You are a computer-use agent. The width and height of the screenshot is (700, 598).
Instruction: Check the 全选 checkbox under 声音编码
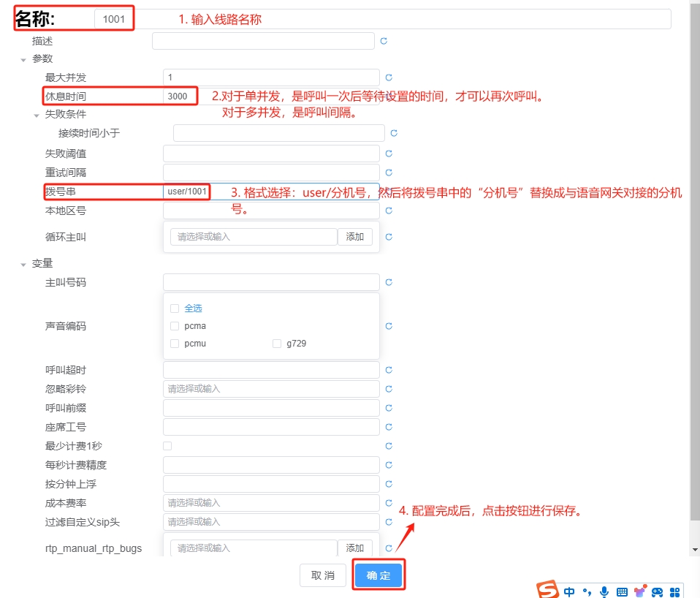tap(174, 309)
